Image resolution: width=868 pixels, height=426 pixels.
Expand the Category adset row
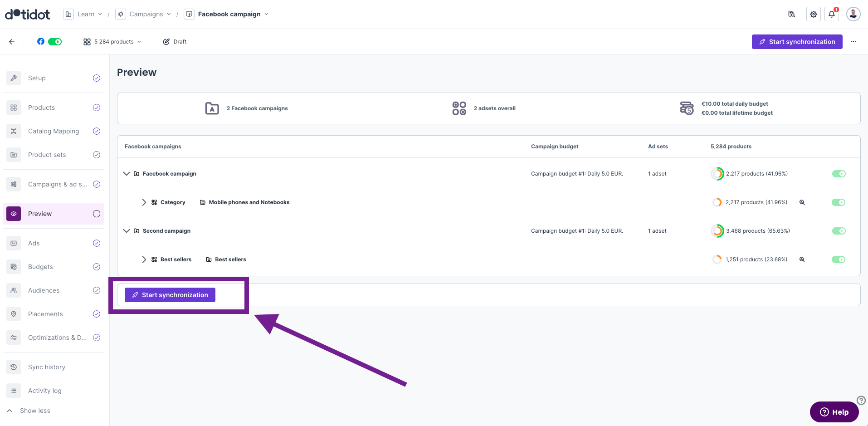(x=144, y=202)
